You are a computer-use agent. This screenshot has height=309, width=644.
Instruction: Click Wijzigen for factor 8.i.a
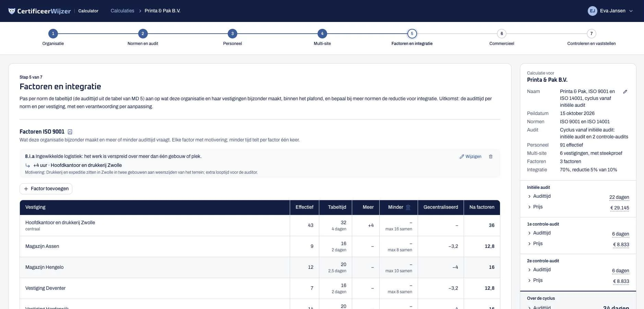(470, 157)
